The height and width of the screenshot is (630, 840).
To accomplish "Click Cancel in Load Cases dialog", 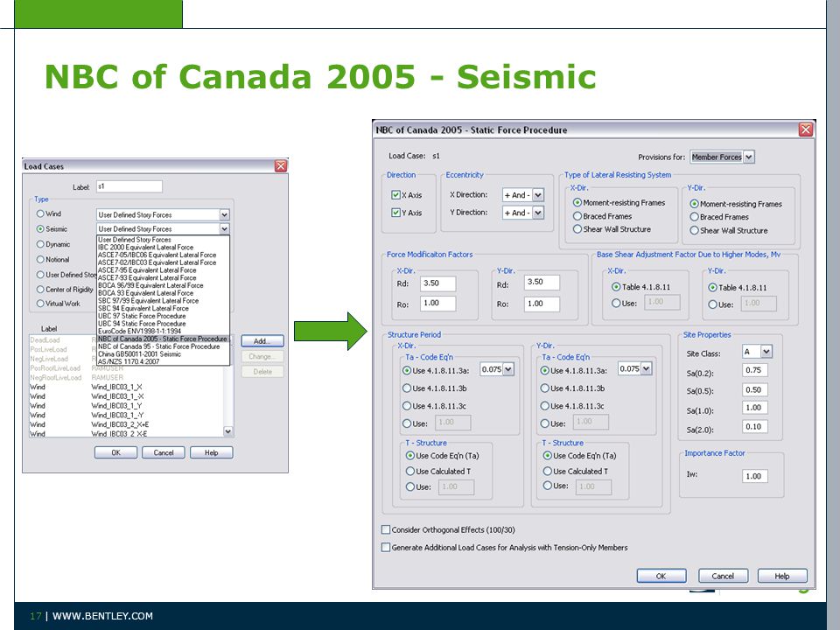I will 164,452.
